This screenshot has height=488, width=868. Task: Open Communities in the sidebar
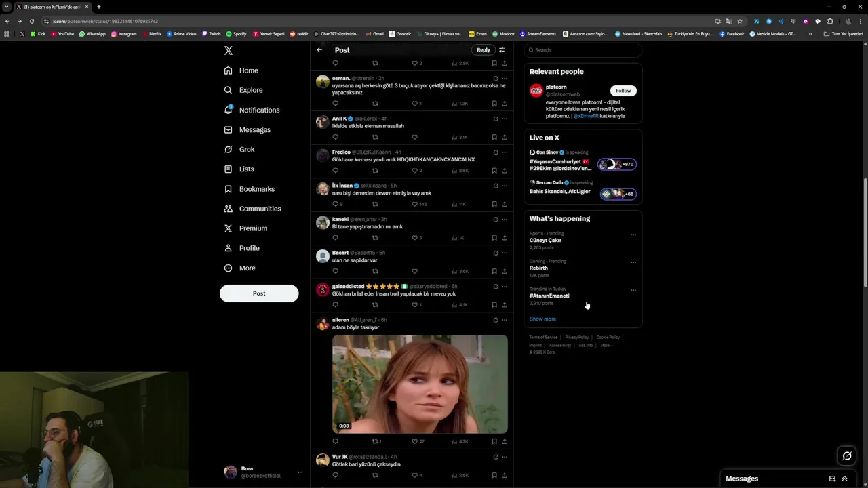point(253,209)
